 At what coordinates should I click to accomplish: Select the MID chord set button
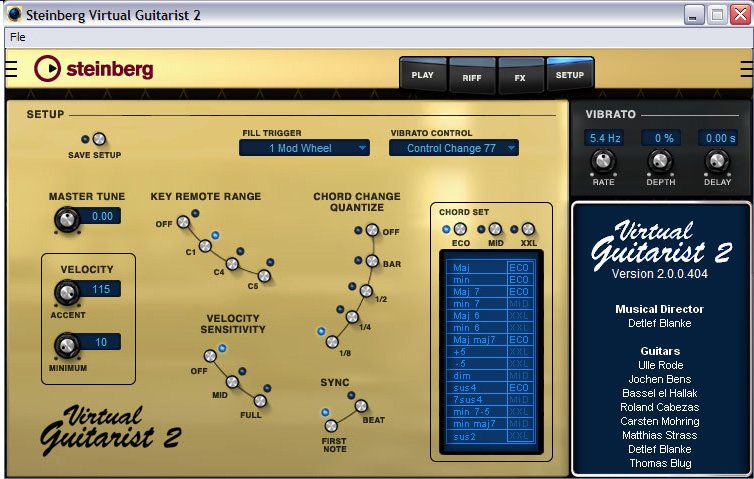(x=495, y=229)
